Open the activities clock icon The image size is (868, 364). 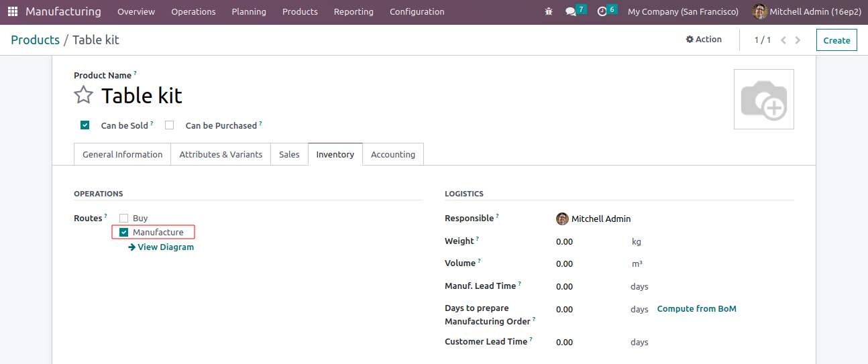pyautogui.click(x=602, y=11)
